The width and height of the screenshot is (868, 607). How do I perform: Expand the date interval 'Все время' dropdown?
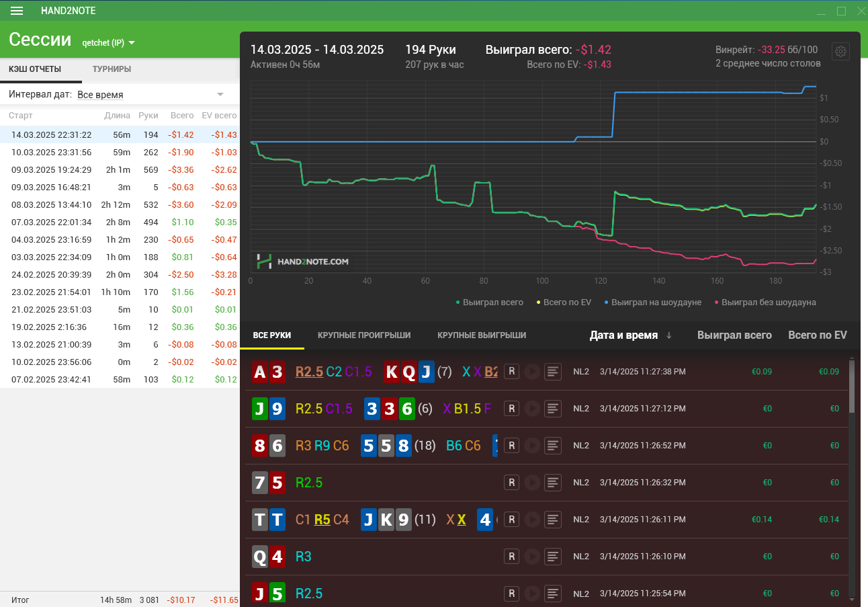(150, 95)
